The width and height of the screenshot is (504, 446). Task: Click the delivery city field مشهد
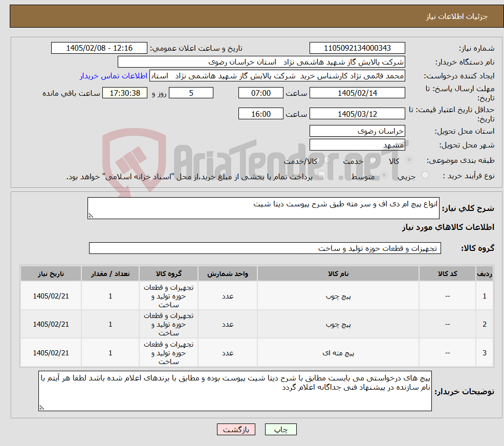(357, 145)
